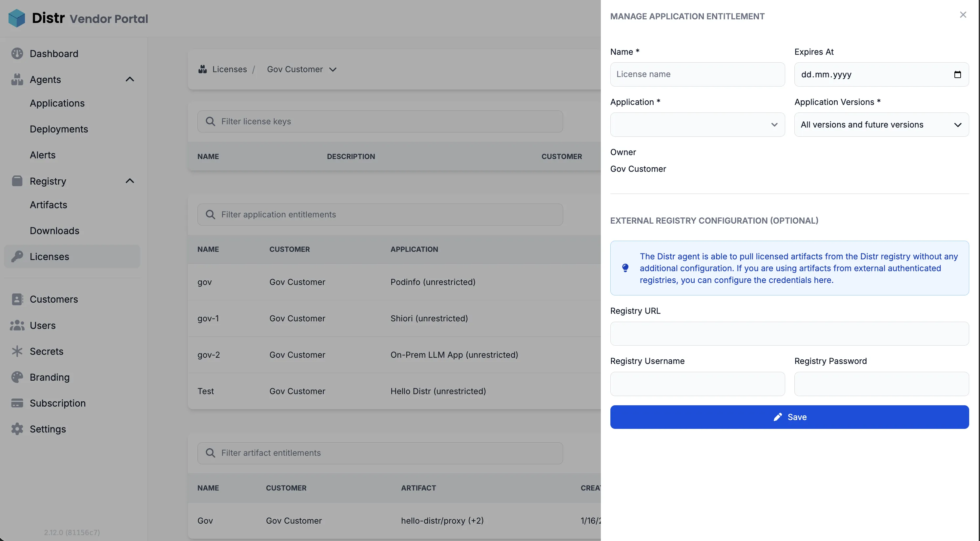Click the Distr cube logo

[17, 18]
